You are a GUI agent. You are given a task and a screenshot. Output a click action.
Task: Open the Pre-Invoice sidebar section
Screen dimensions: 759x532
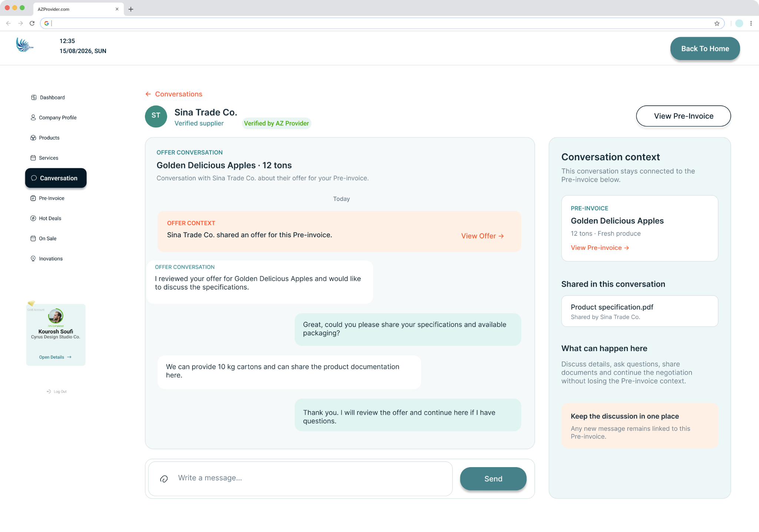(47, 198)
